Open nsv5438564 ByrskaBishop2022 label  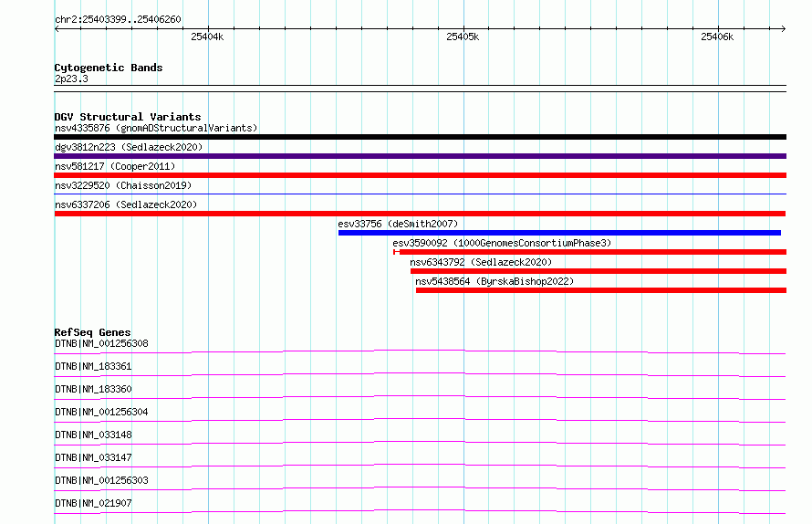[x=494, y=281]
